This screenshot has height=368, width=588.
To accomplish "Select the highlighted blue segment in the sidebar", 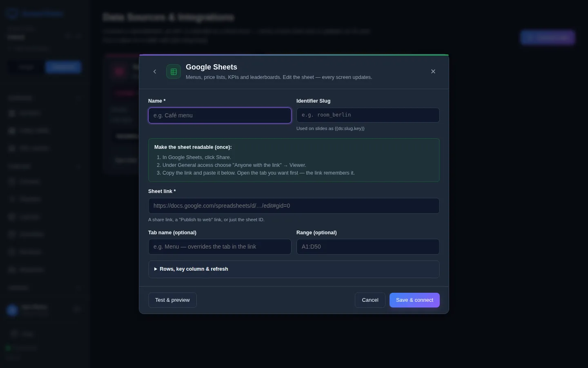I will (x=63, y=67).
